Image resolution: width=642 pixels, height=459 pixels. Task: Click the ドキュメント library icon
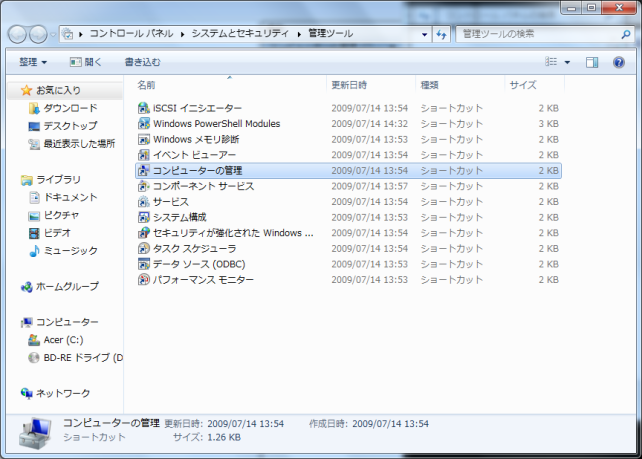34,197
